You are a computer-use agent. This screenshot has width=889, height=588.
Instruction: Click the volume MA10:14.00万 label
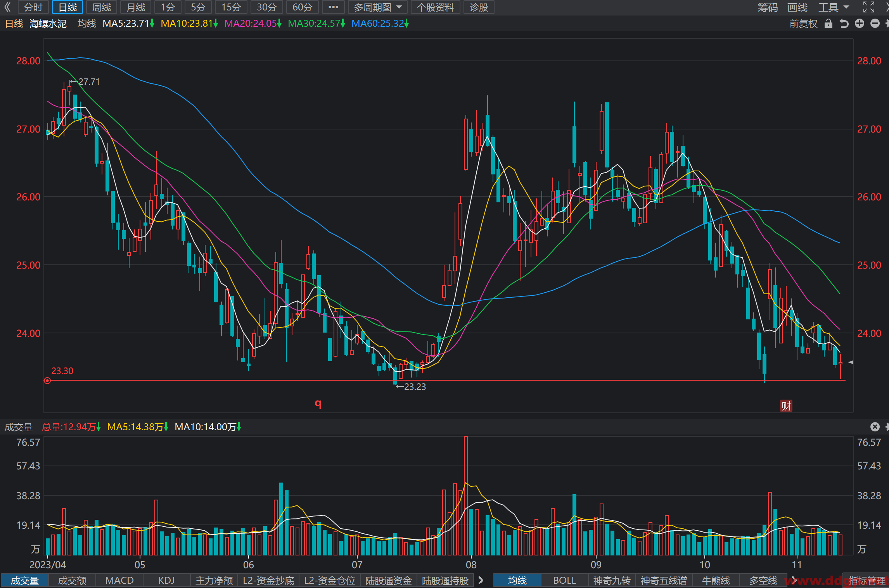click(208, 427)
